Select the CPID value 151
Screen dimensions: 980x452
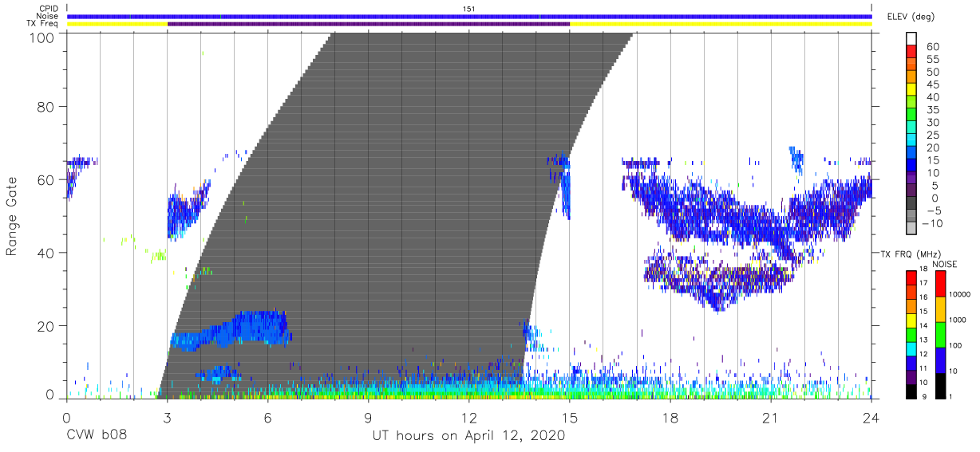click(469, 9)
